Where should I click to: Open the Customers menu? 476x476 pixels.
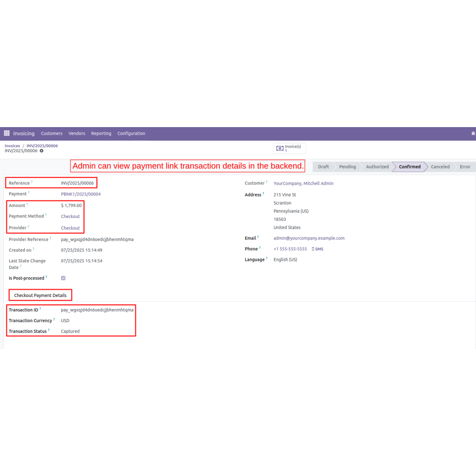pyautogui.click(x=51, y=133)
